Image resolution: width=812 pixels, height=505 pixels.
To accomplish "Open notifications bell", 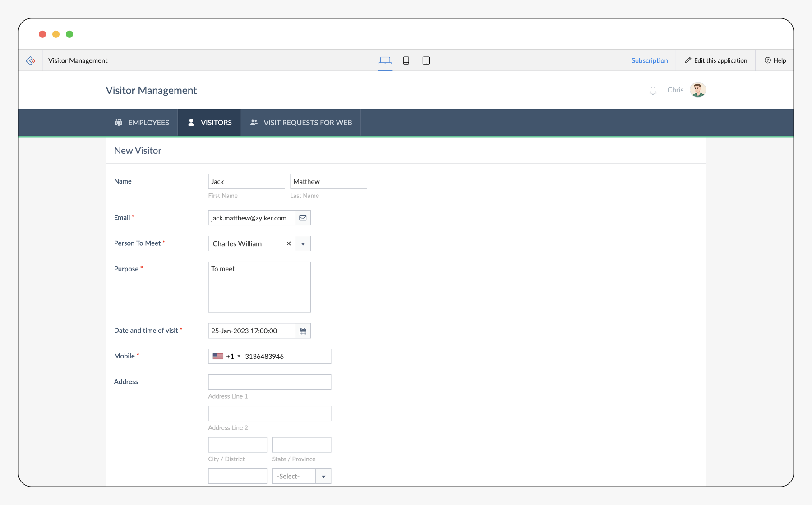I will pos(653,91).
